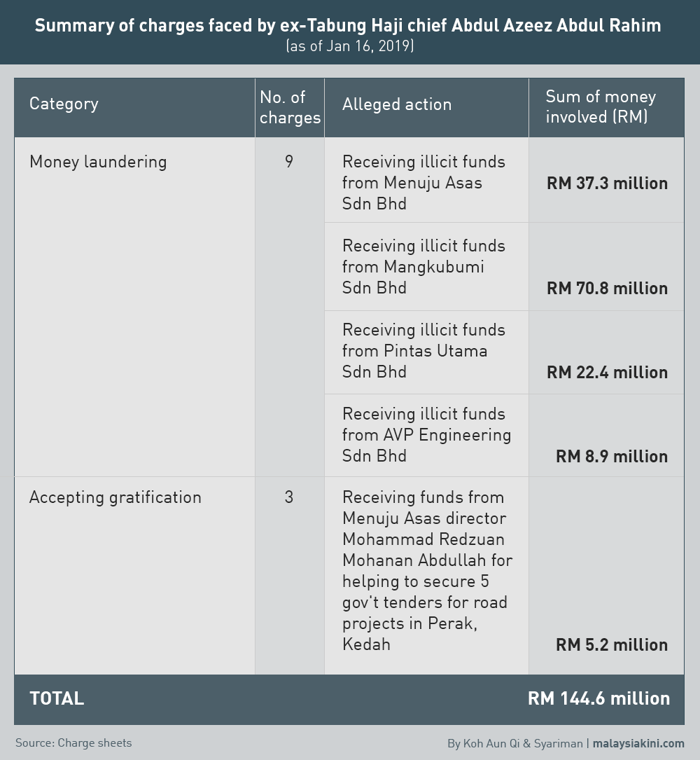Click the infographic title about Abdul Azeez charges
The height and width of the screenshot is (760, 700).
[348, 25]
